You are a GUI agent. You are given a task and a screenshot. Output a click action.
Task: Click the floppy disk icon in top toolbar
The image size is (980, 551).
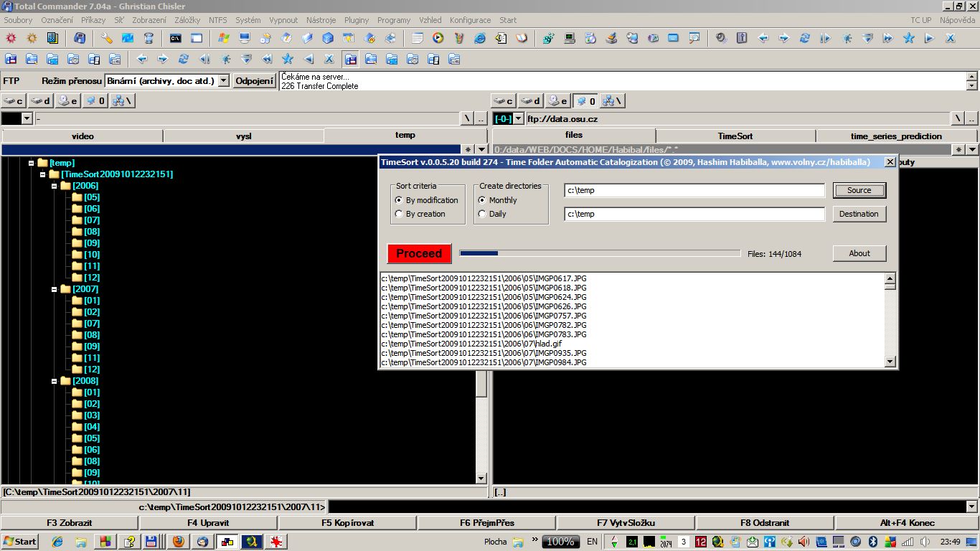(80, 38)
